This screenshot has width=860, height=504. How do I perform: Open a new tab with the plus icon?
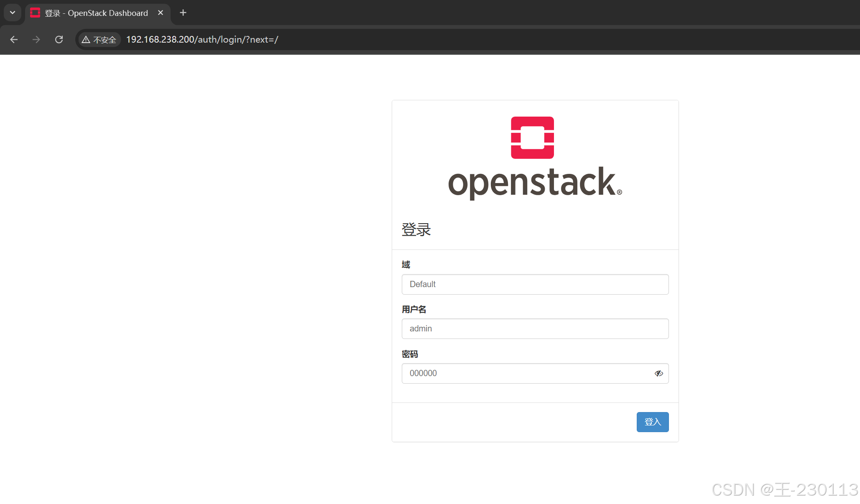[x=183, y=13]
